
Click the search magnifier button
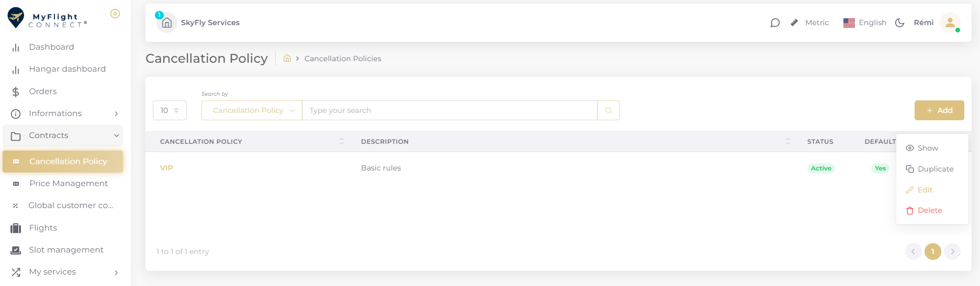[609, 110]
